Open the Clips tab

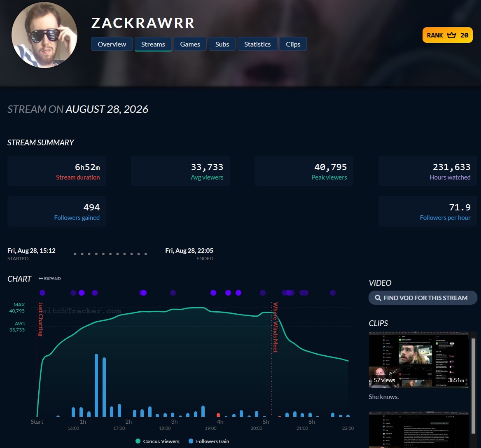(x=293, y=44)
